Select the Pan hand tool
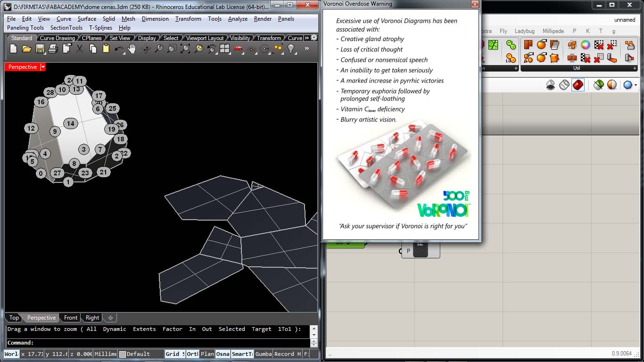 pyautogui.click(x=132, y=49)
